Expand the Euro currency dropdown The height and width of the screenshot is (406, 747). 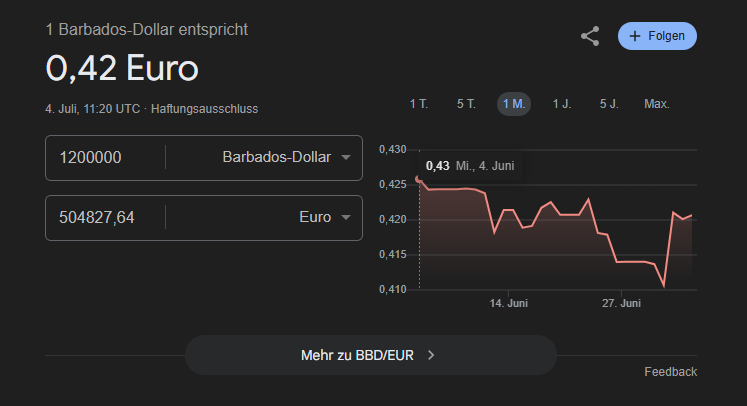click(x=345, y=217)
